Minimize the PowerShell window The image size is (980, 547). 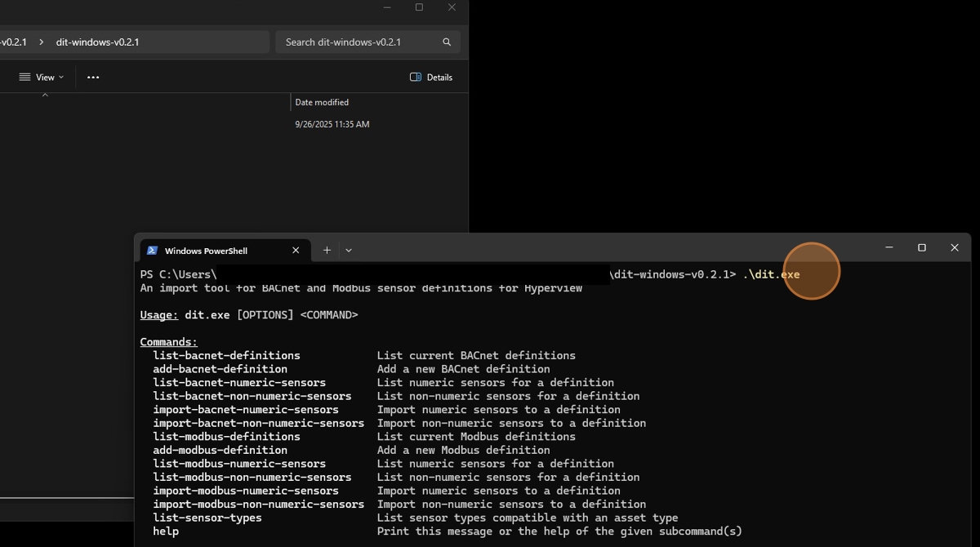pyautogui.click(x=889, y=247)
